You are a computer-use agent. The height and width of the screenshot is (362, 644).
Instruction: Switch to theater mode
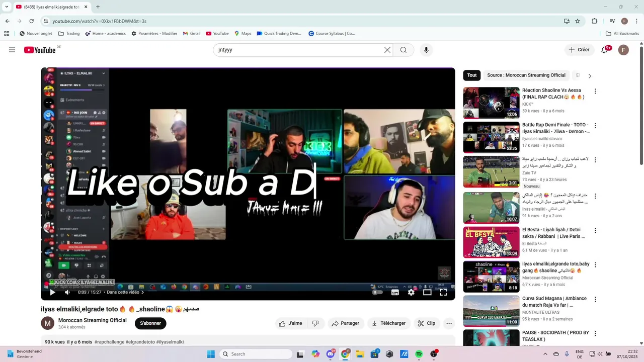(x=427, y=292)
